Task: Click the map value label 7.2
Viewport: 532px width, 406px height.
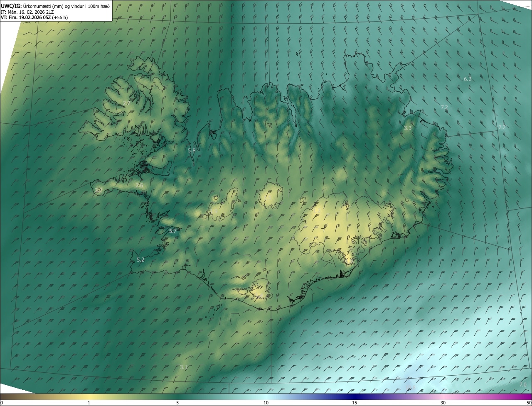Action: (444, 107)
